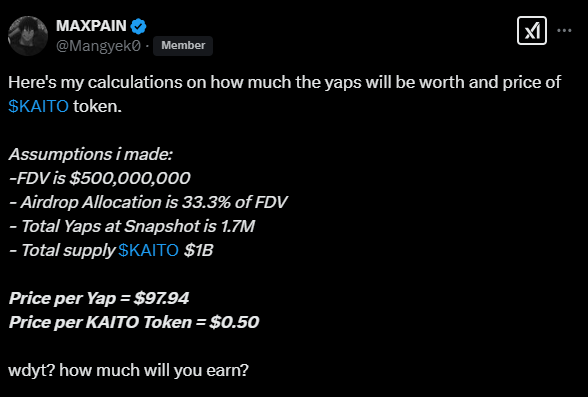Open the @Mangyek0 handle link
The width and height of the screenshot is (588, 397).
98,46
